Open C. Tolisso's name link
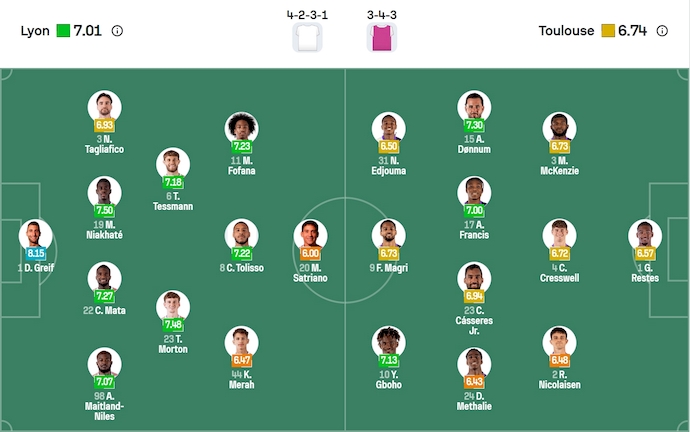Screen dimensions: 690x432 (x=241, y=267)
